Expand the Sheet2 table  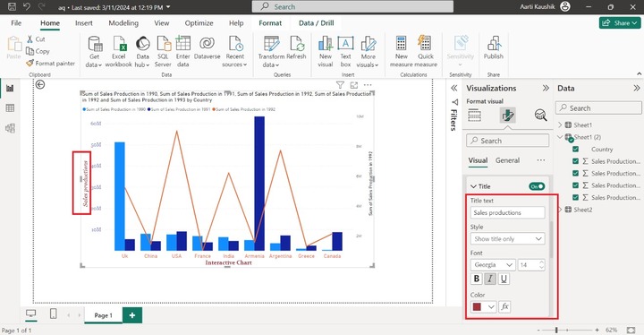(560, 210)
